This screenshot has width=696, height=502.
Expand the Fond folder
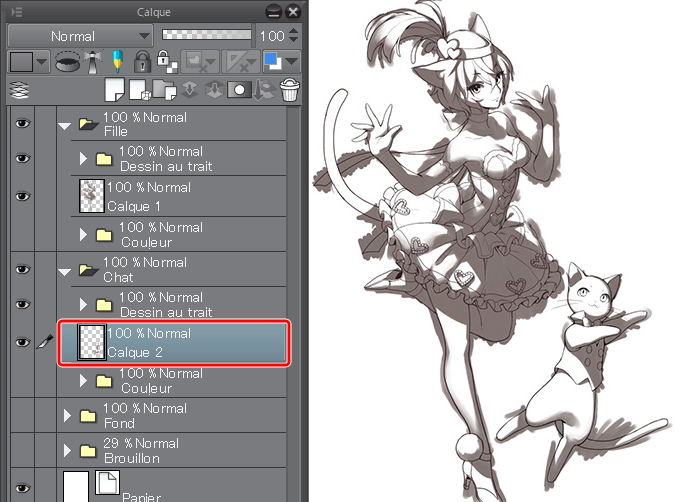coord(67,415)
